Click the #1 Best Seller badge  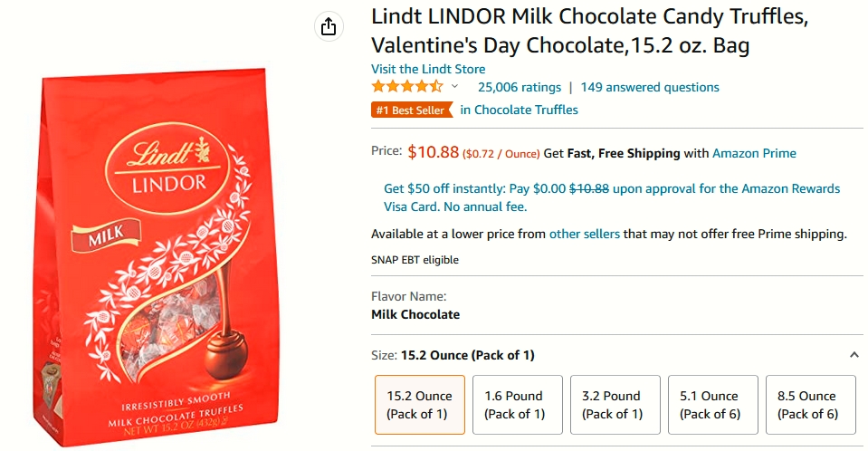(x=411, y=110)
